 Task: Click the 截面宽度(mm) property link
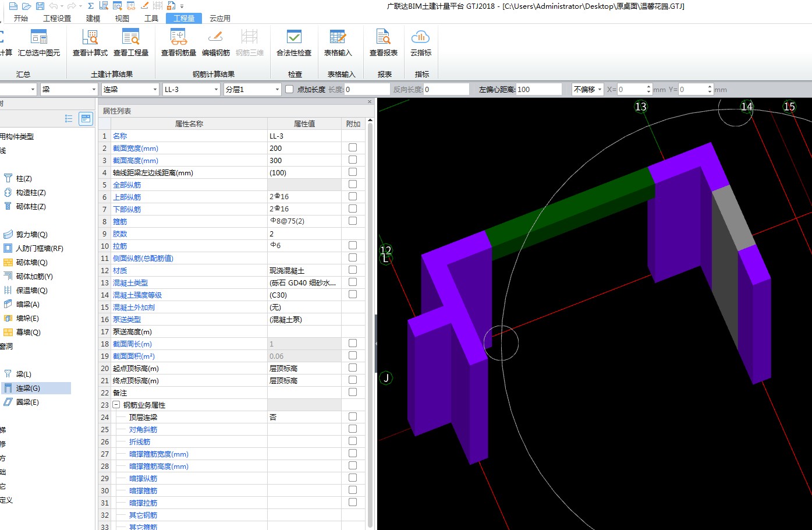click(136, 148)
